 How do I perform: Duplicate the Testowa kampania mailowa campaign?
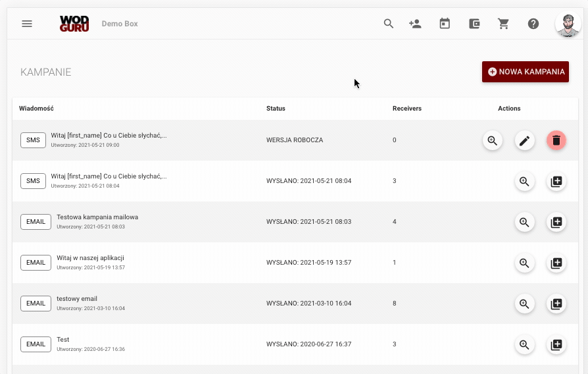pos(556,223)
